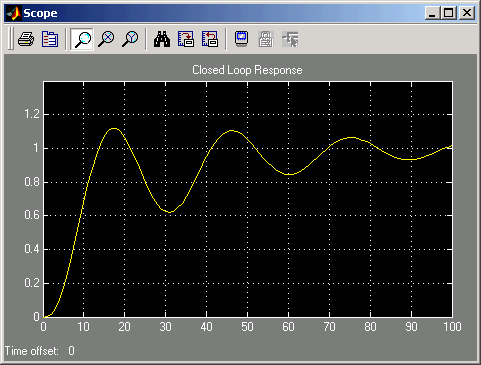Select the Zoom Y-axis tool

130,39
